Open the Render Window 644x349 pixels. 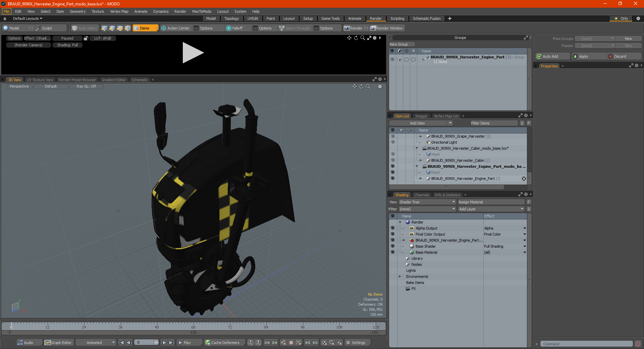pos(387,28)
